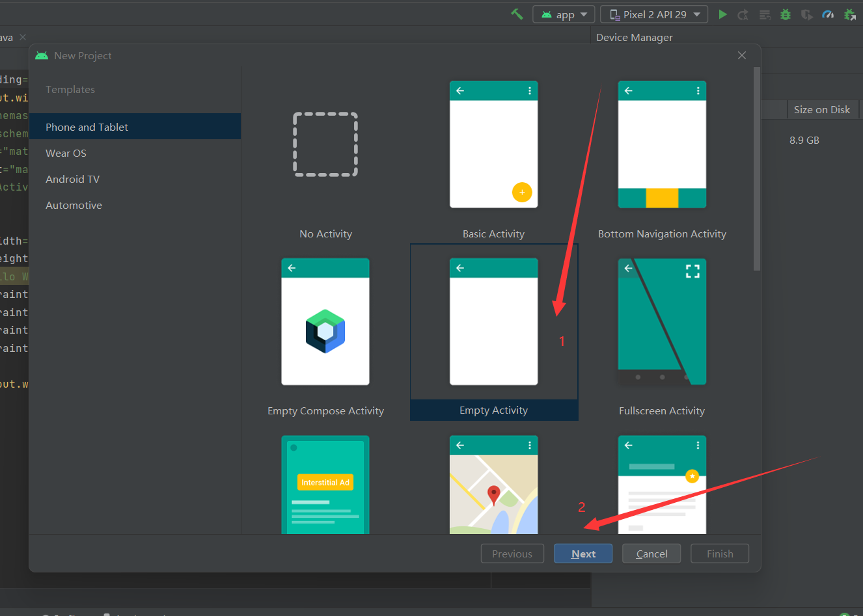Select the Android TV template category
Screen dimensions: 863x616
click(x=74, y=179)
